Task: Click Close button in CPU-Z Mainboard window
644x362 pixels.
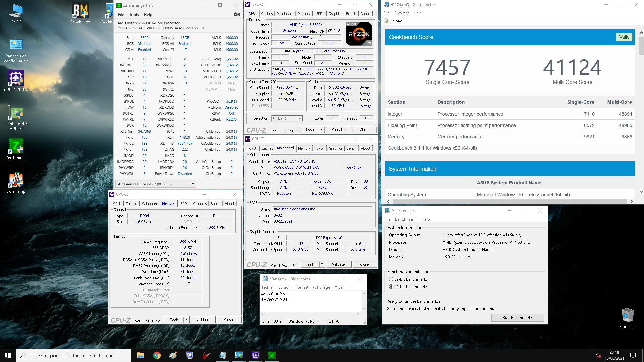Action: pos(364,264)
